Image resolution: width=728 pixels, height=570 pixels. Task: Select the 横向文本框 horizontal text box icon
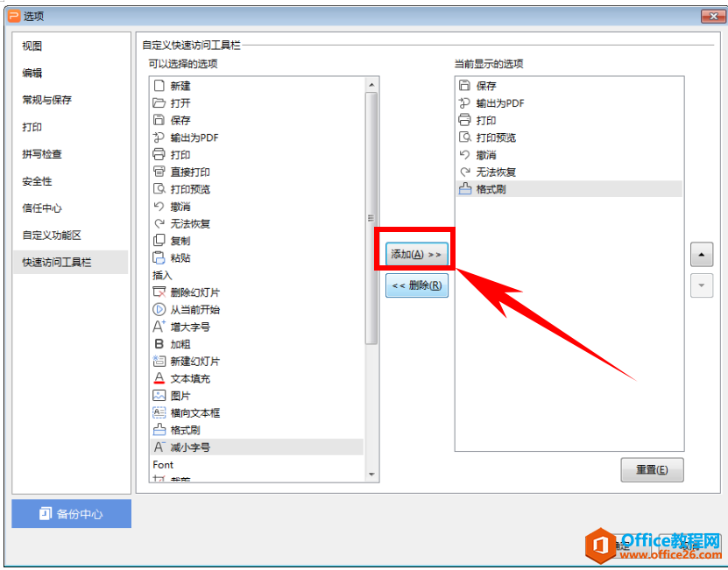pyautogui.click(x=159, y=412)
